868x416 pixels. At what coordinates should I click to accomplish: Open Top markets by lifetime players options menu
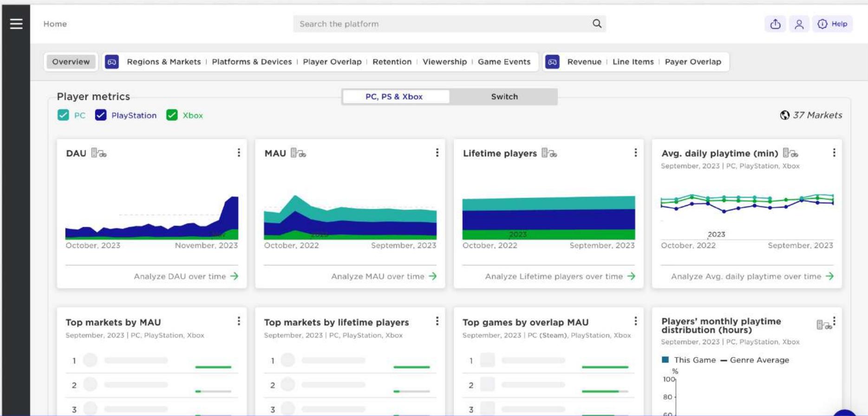pyautogui.click(x=437, y=321)
